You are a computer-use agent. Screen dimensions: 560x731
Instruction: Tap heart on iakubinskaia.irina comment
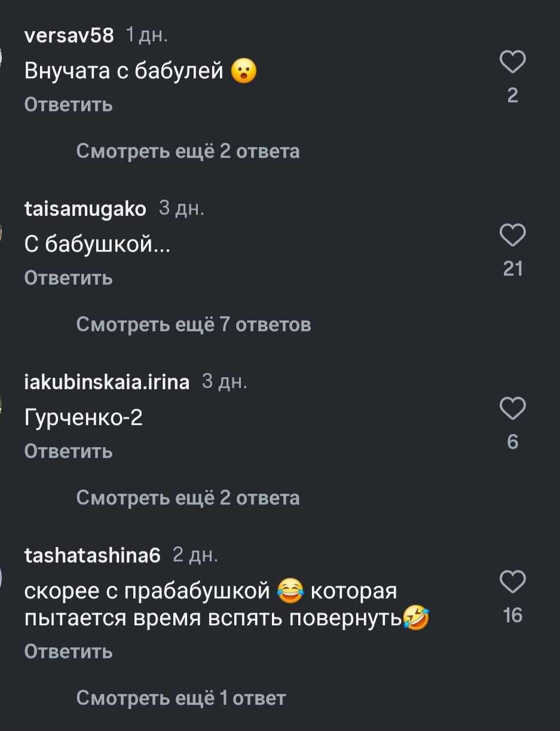512,409
